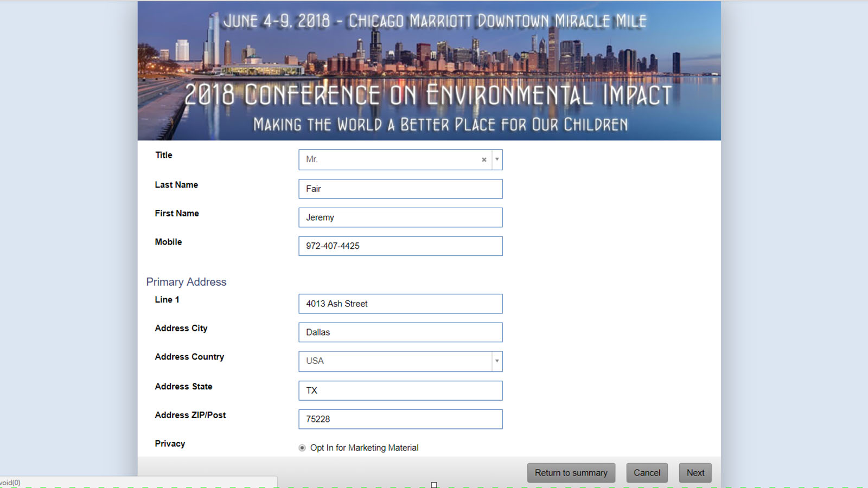This screenshot has width=868, height=488.
Task: Click the small square handle at bottom center
Action: [434, 485]
